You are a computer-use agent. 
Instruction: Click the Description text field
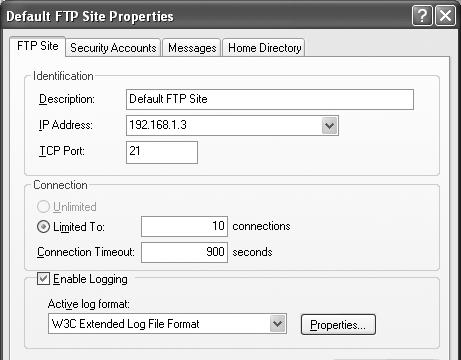[x=270, y=99]
